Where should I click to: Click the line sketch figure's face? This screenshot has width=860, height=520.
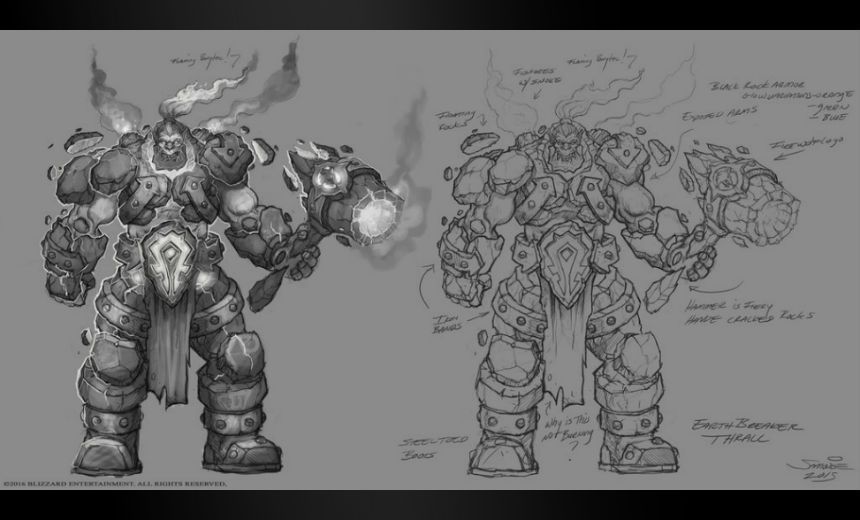[556, 154]
